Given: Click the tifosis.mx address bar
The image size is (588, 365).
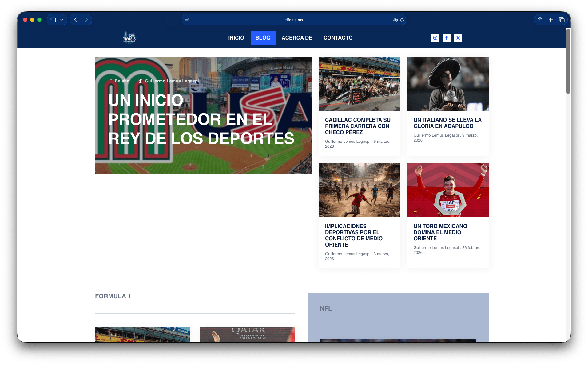Looking at the screenshot, I should (294, 20).
